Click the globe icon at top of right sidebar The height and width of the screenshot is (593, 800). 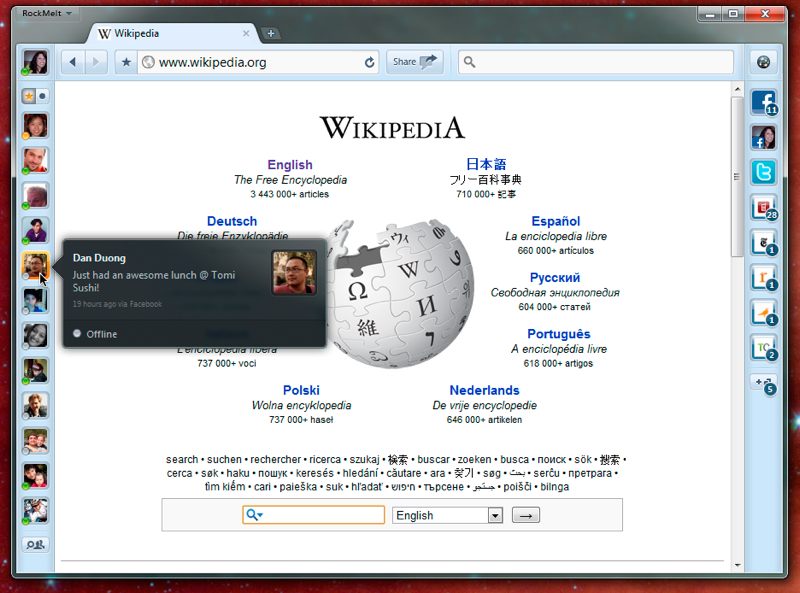coord(763,62)
